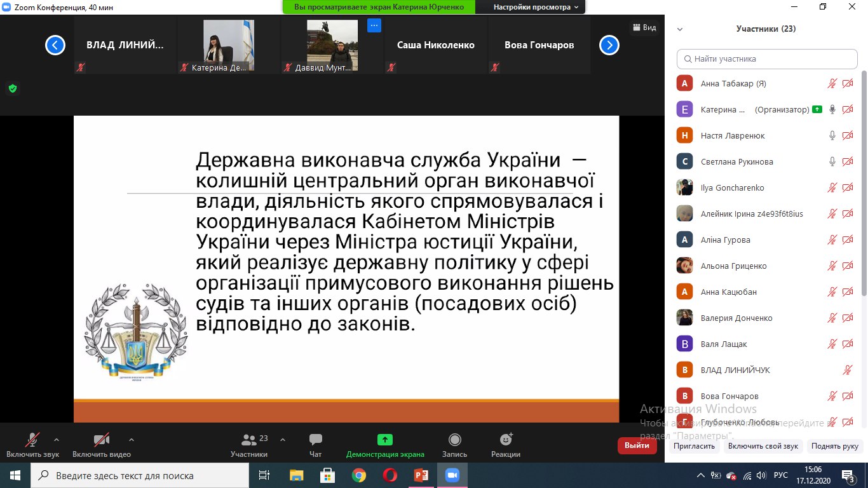Open the three-dot menu on Давид's video

tap(374, 25)
